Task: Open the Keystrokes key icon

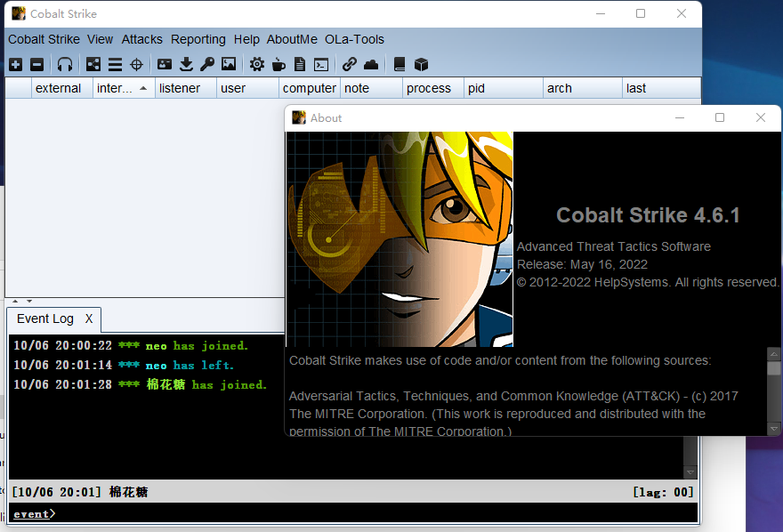Action: 207,64
